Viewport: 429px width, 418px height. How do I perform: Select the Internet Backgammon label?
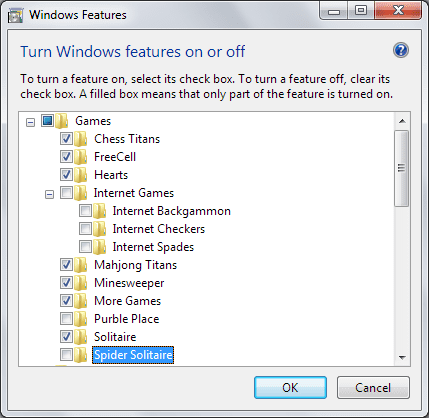tap(172, 211)
